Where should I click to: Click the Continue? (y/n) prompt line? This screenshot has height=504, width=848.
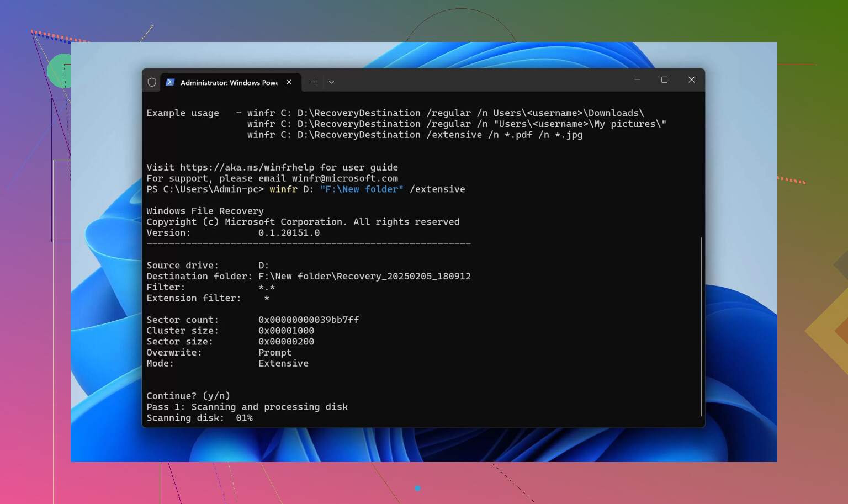click(188, 396)
